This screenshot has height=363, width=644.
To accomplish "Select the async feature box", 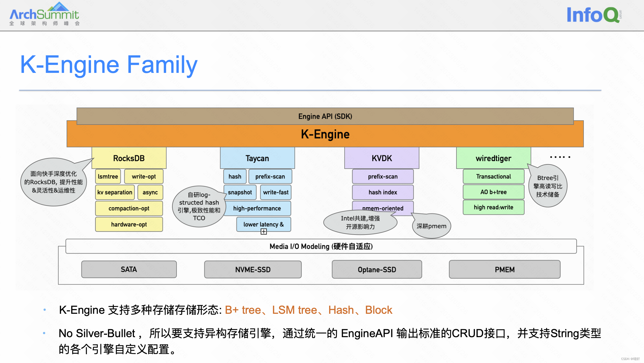I will 150,192.
